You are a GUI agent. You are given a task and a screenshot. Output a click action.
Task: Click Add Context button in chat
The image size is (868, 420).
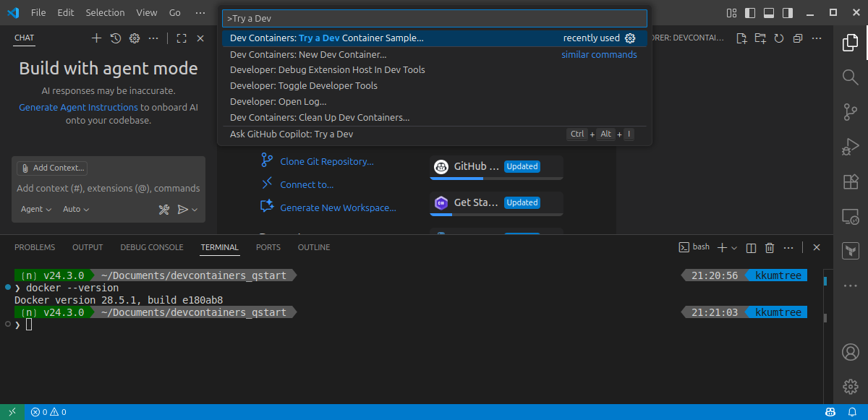point(52,168)
